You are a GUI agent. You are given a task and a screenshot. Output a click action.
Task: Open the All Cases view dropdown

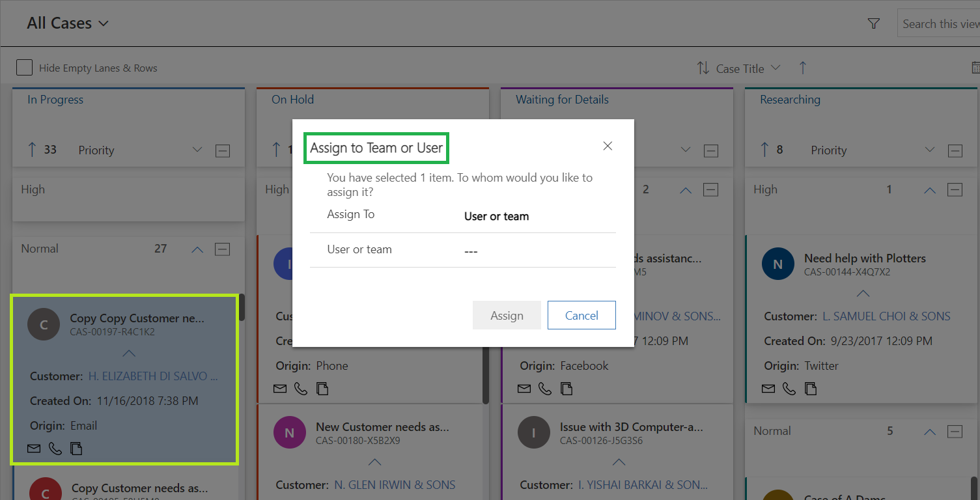tap(103, 23)
